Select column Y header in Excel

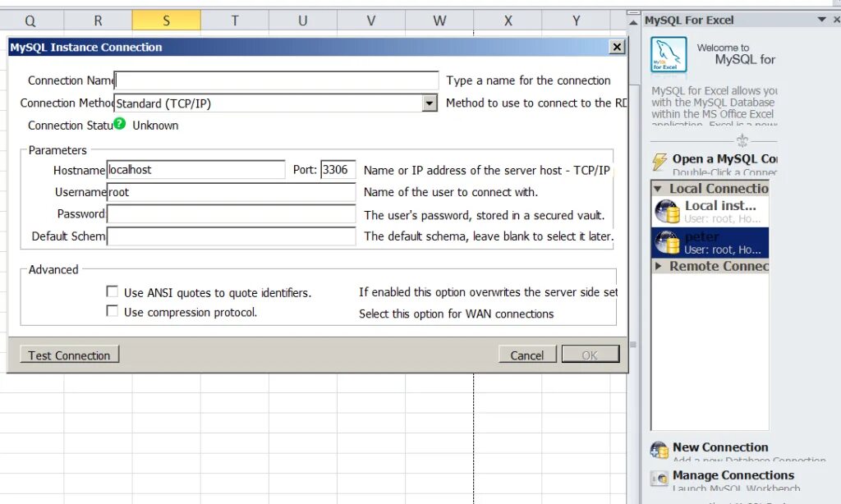click(x=576, y=21)
